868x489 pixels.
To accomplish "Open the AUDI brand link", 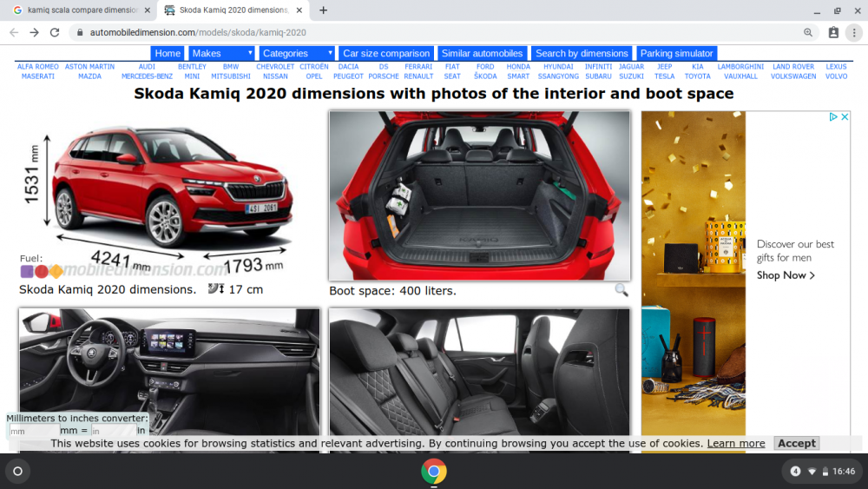I will coord(147,67).
